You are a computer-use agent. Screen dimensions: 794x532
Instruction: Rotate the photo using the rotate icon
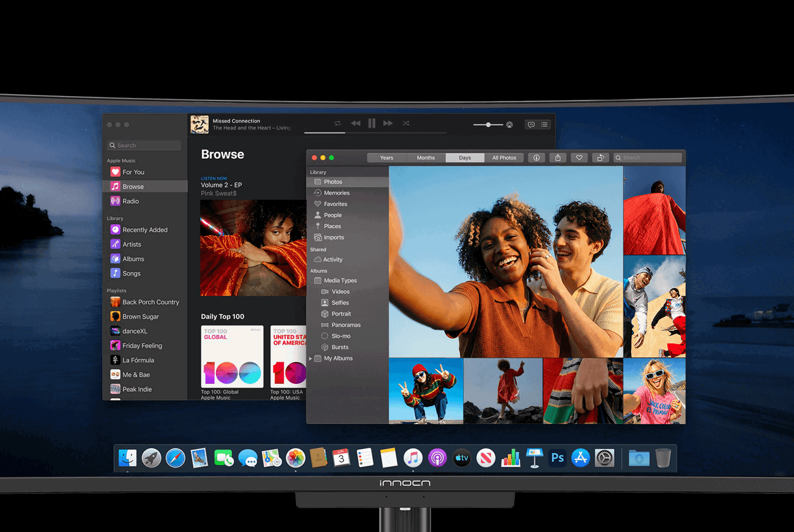point(600,157)
